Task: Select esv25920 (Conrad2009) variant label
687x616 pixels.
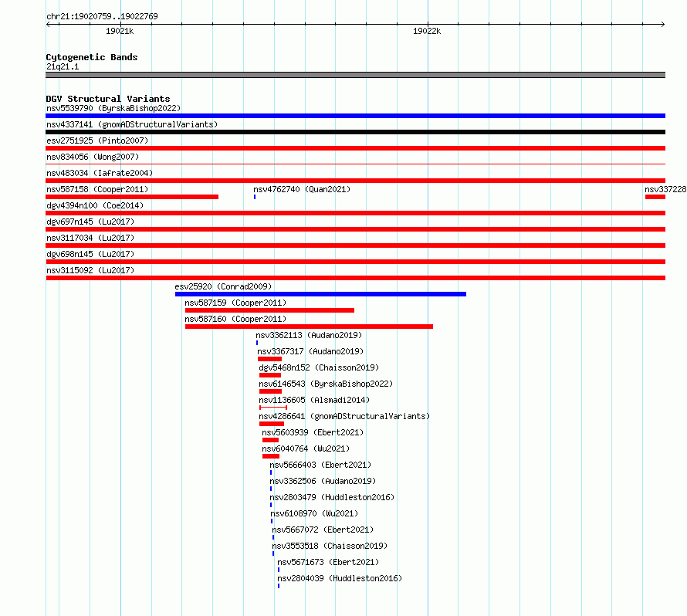Action: click(223, 286)
